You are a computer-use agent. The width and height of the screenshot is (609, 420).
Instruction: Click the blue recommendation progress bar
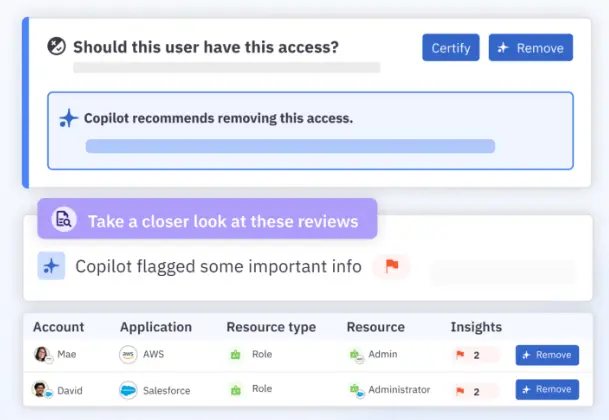tap(290, 146)
